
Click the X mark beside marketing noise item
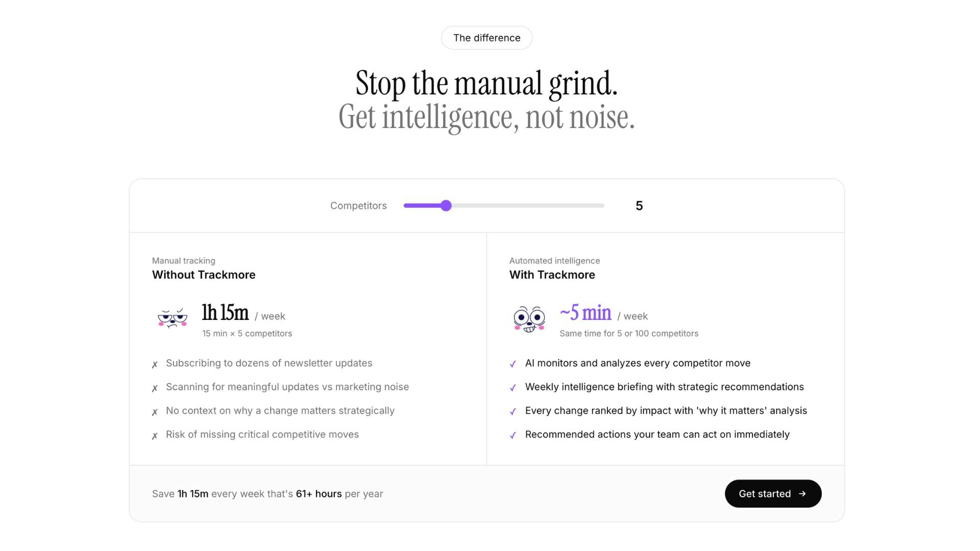click(x=155, y=388)
